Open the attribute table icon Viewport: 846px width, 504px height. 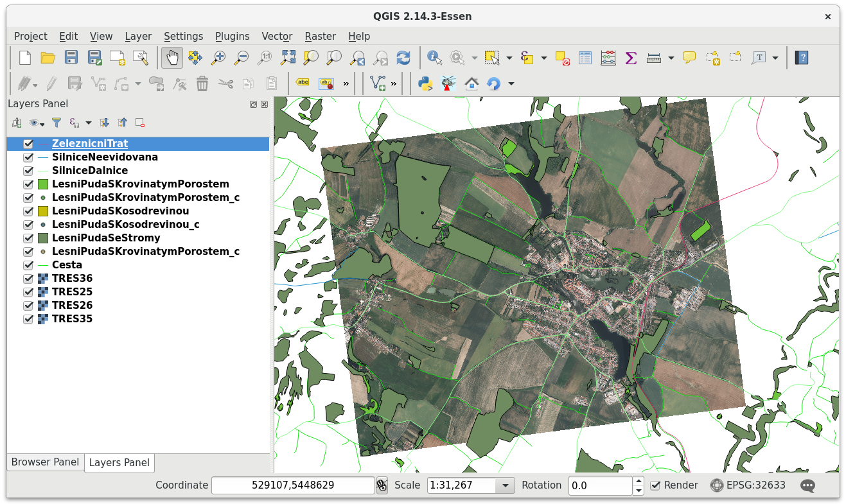click(585, 58)
